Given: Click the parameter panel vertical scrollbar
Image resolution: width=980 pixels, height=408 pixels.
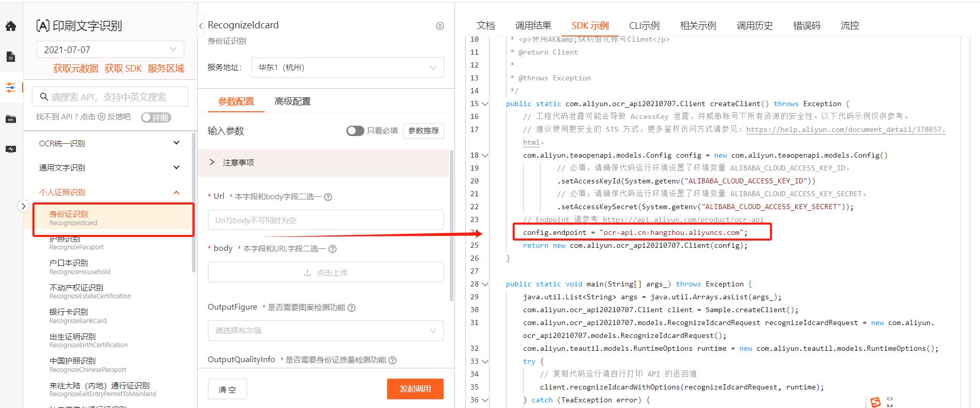Looking at the screenshot, I should [451, 225].
